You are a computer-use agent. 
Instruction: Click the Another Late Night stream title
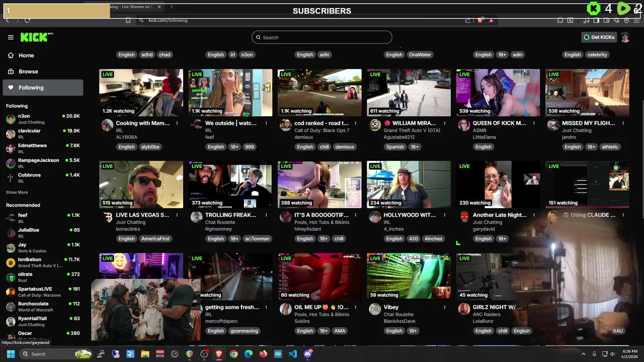pos(500,215)
